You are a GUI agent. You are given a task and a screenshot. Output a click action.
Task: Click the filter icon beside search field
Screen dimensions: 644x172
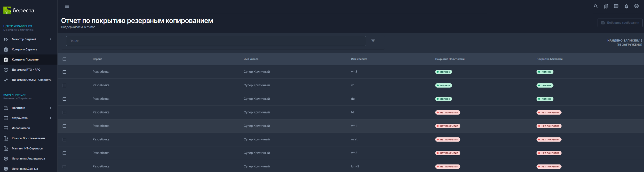pos(373,40)
